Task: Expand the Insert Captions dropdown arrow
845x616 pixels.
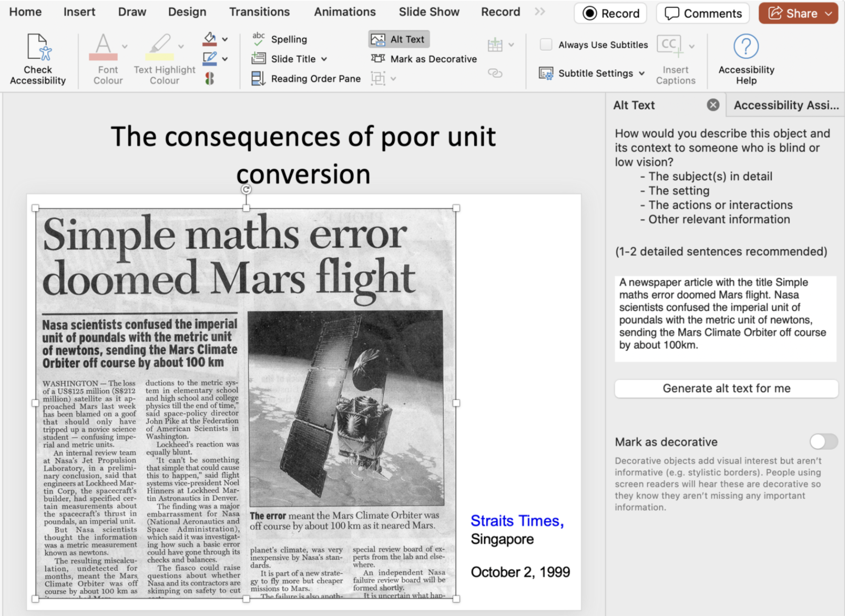Action: coord(692,46)
